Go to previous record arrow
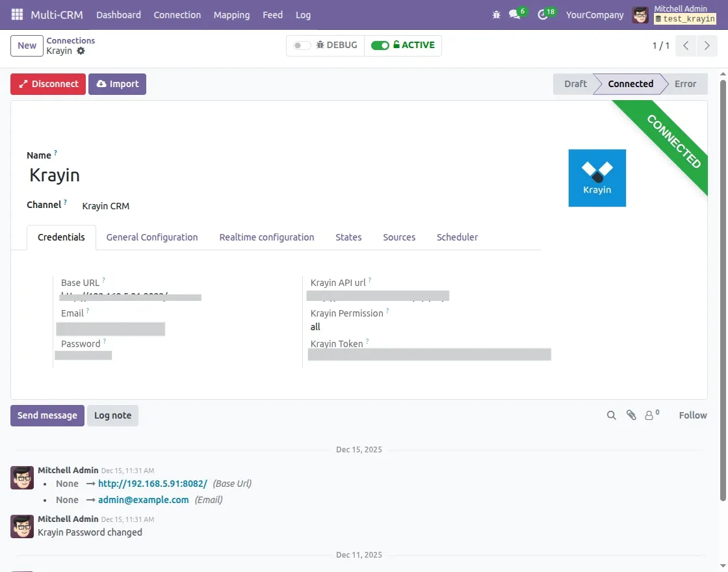 [686, 45]
